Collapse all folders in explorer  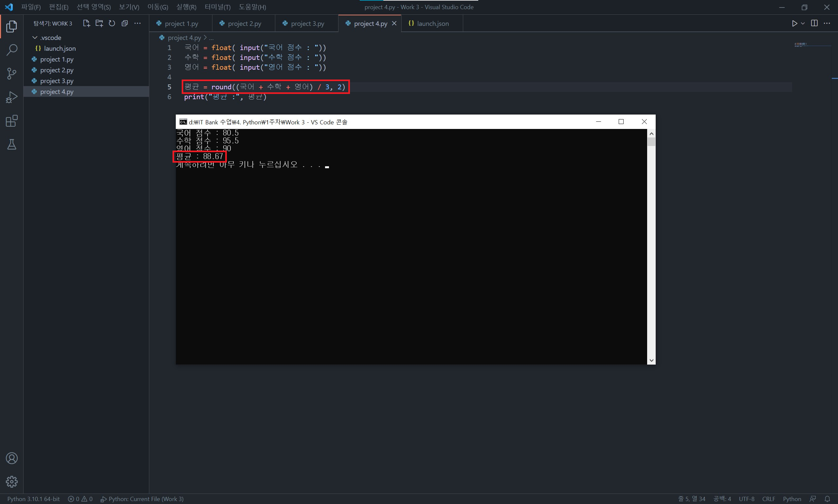tap(125, 24)
